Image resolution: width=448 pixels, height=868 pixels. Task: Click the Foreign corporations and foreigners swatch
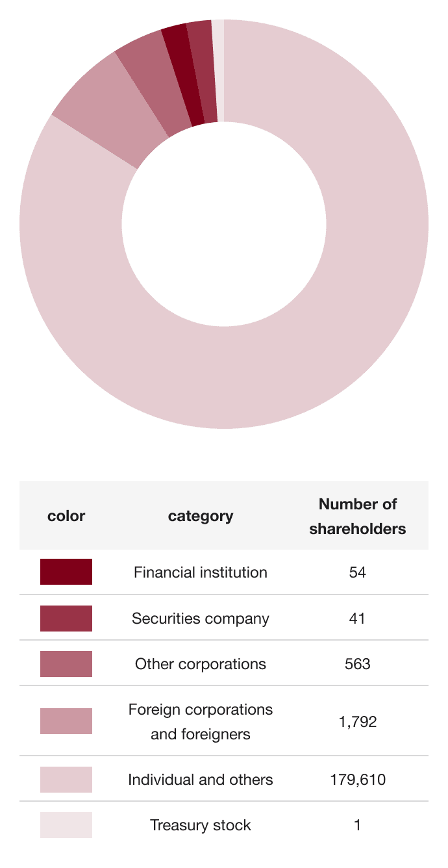pos(66,721)
